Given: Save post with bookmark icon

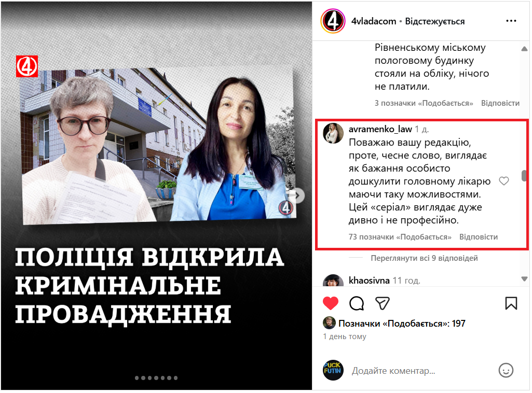Looking at the screenshot, I should pos(511,303).
